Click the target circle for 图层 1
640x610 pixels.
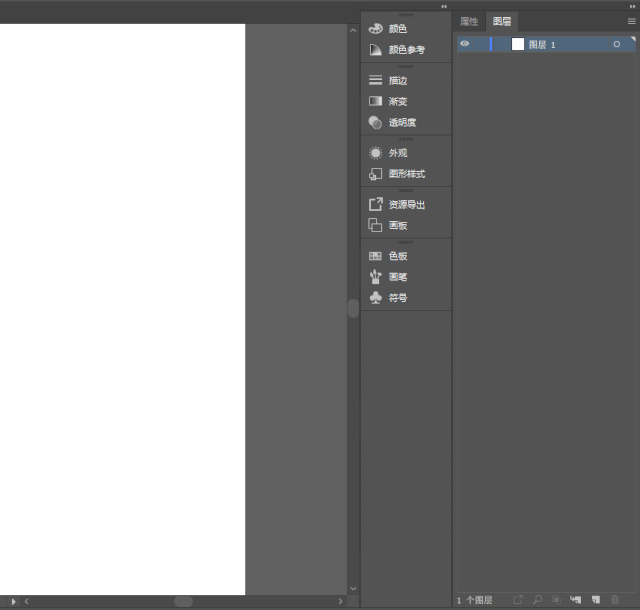(x=616, y=44)
